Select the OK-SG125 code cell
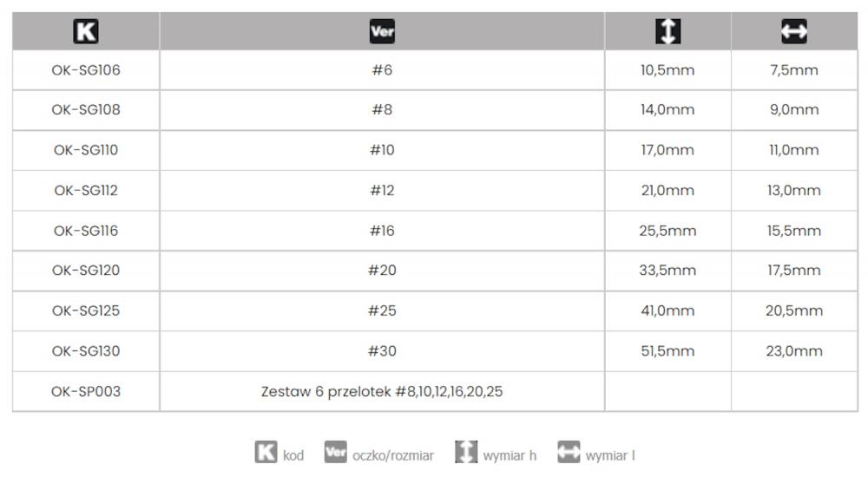Viewport: 868px width, 477px height. (x=86, y=310)
